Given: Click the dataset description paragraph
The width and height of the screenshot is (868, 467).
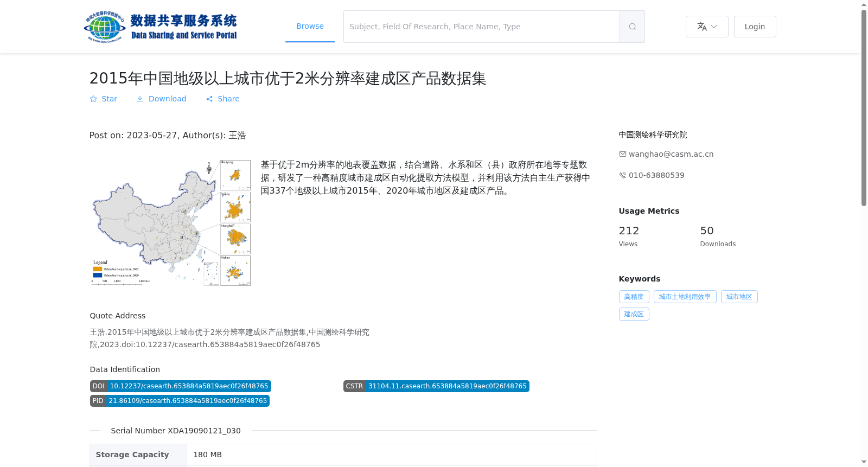Looking at the screenshot, I should click(425, 177).
